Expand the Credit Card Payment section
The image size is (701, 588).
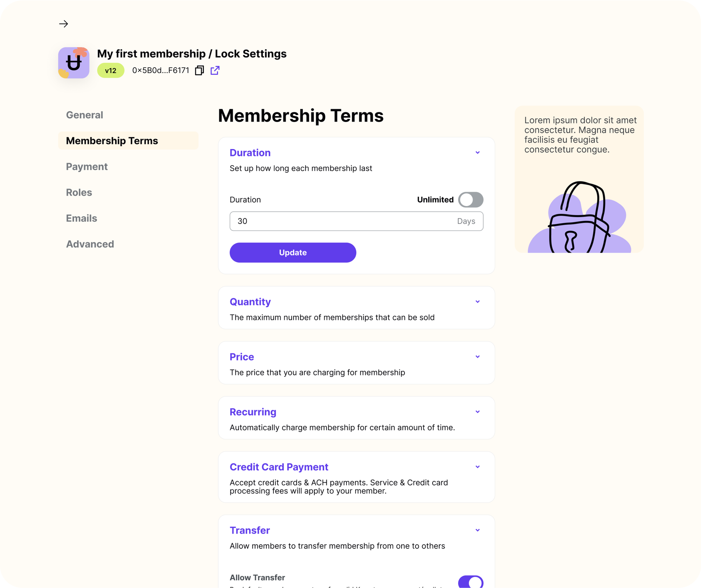(477, 467)
